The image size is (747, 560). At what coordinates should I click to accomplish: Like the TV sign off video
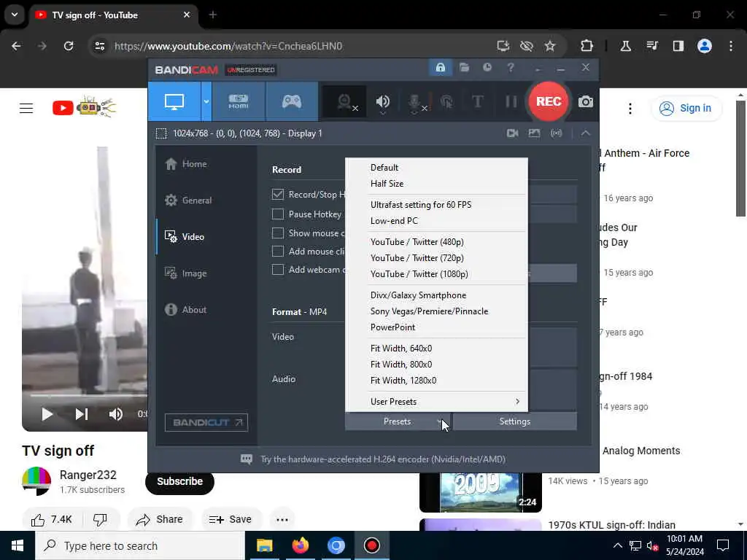pyautogui.click(x=52, y=519)
